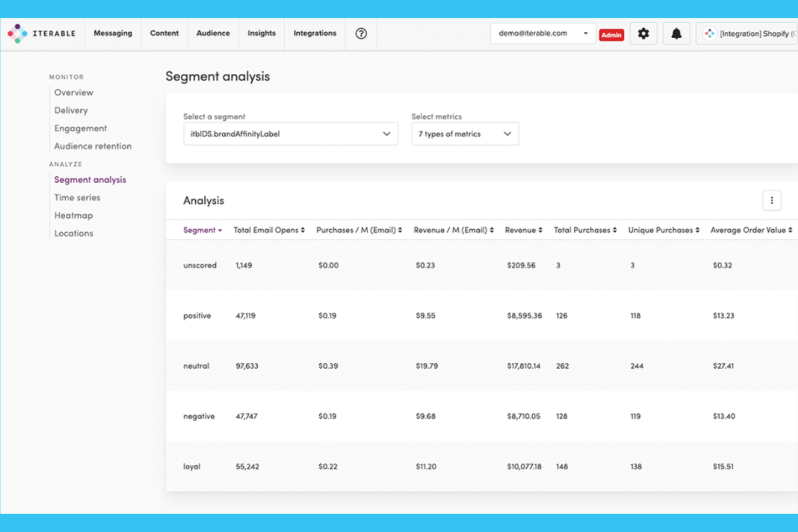Sort by Total Email Opens column
Image resolution: width=798 pixels, height=532 pixels.
click(x=269, y=230)
